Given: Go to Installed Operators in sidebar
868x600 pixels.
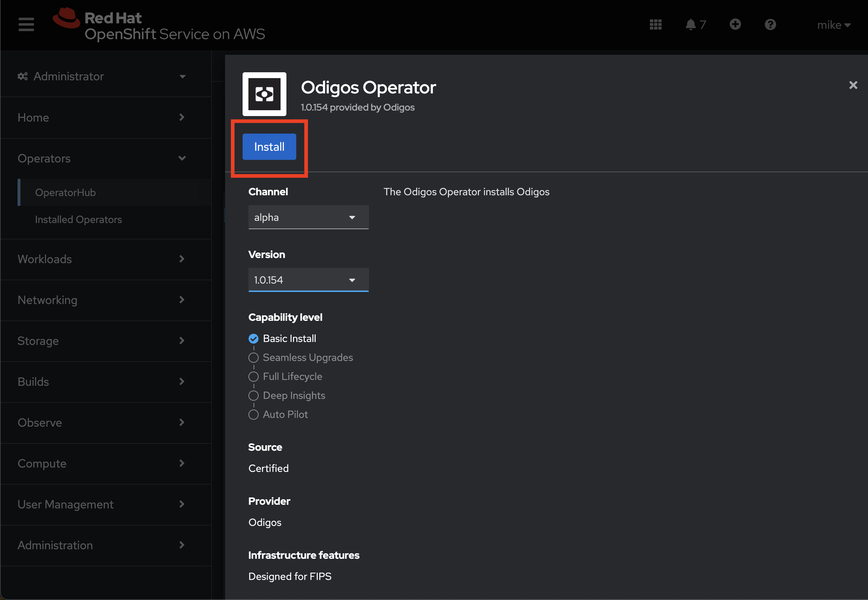Looking at the screenshot, I should pos(78,220).
